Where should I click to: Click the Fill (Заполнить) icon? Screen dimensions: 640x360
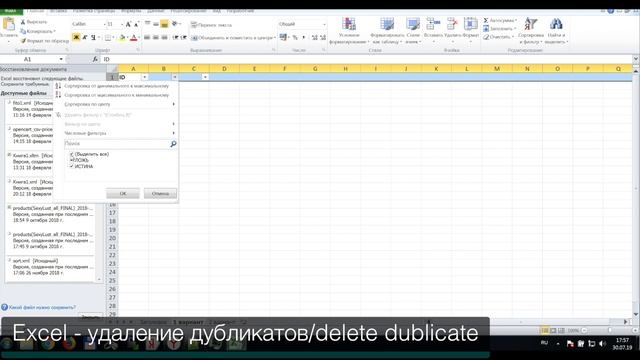click(x=486, y=29)
